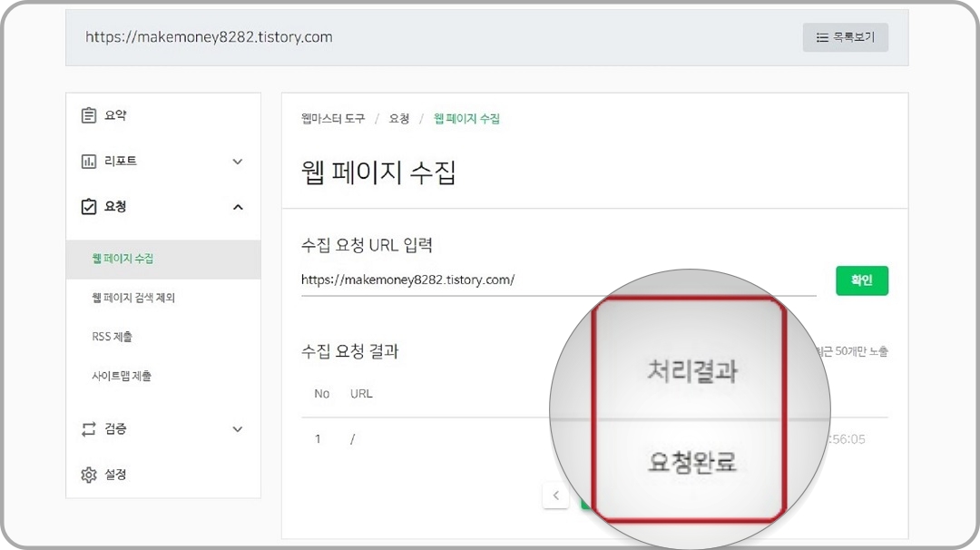The image size is (980, 550).
Task: Expand the 검증 section chevron
Action: coord(238,429)
